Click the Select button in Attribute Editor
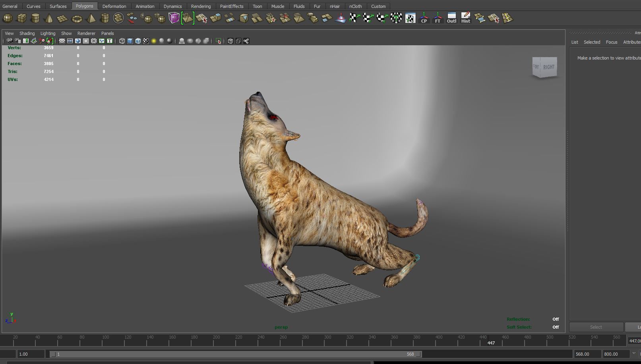 (x=596, y=327)
